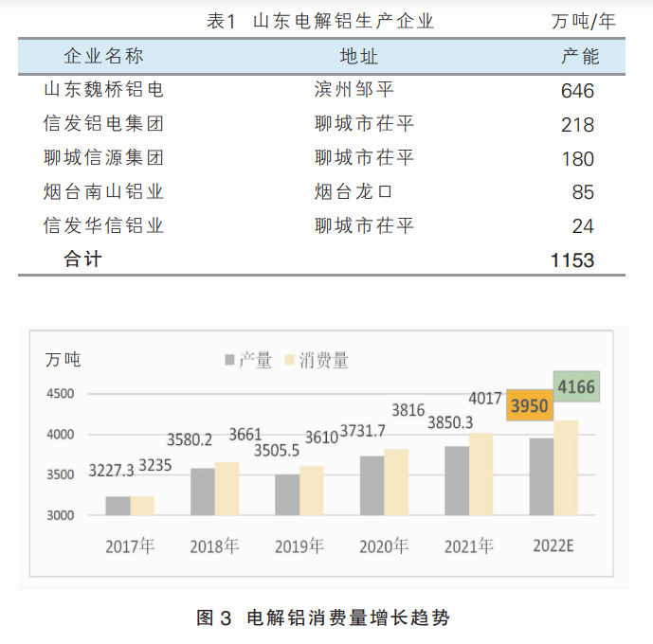Click the unit label 万吨/年
The height and width of the screenshot is (644, 653).
pyautogui.click(x=584, y=21)
